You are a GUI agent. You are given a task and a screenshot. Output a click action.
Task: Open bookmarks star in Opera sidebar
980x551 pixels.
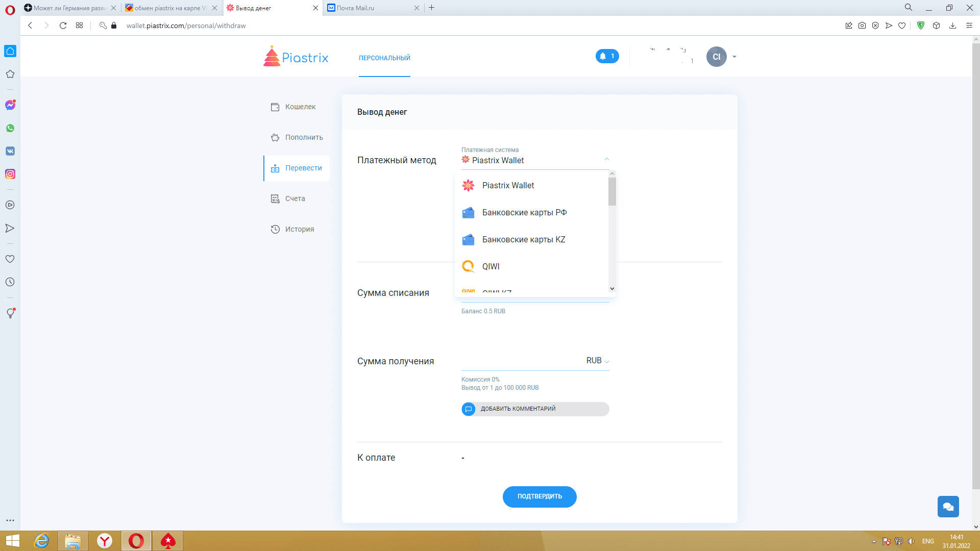[x=10, y=74]
